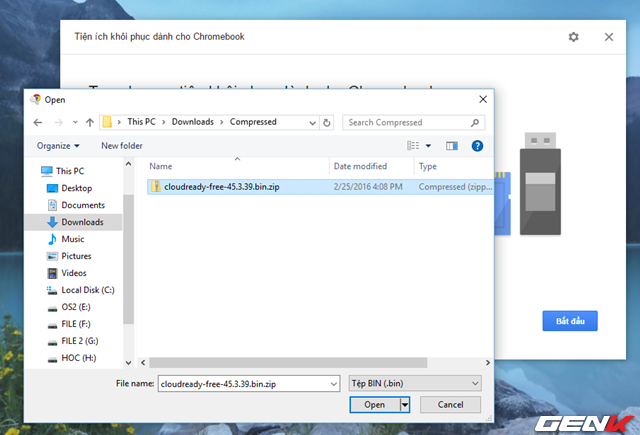640x435 pixels.
Task: Open the Tệp BIN (.bin) file type dropdown
Action: (x=415, y=384)
